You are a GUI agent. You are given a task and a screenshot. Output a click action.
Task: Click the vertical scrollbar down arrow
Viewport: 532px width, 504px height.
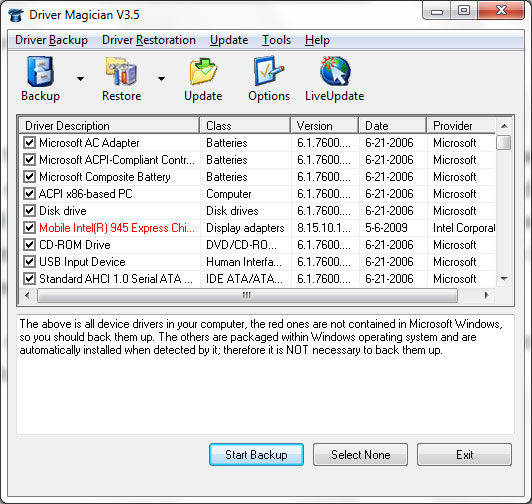[504, 279]
